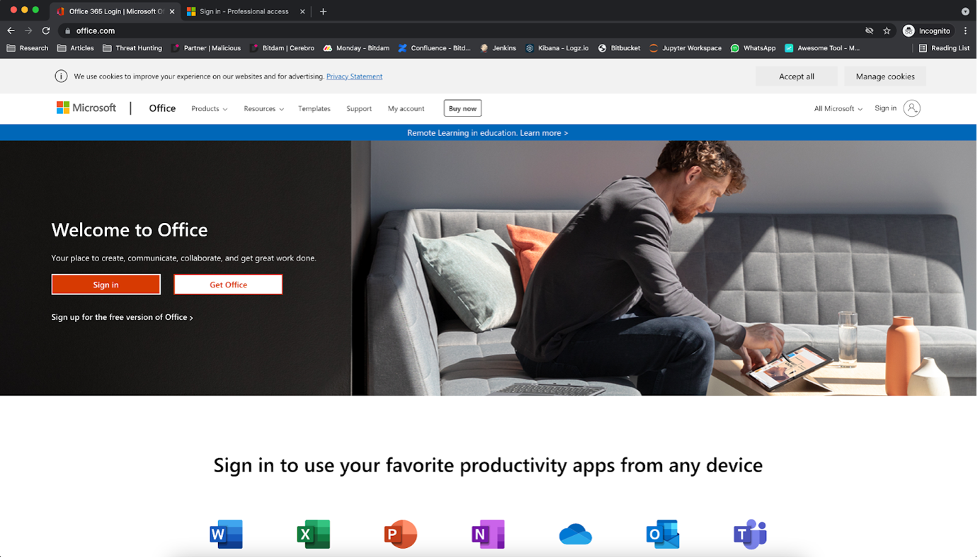Click the Buy now button

pos(465,109)
